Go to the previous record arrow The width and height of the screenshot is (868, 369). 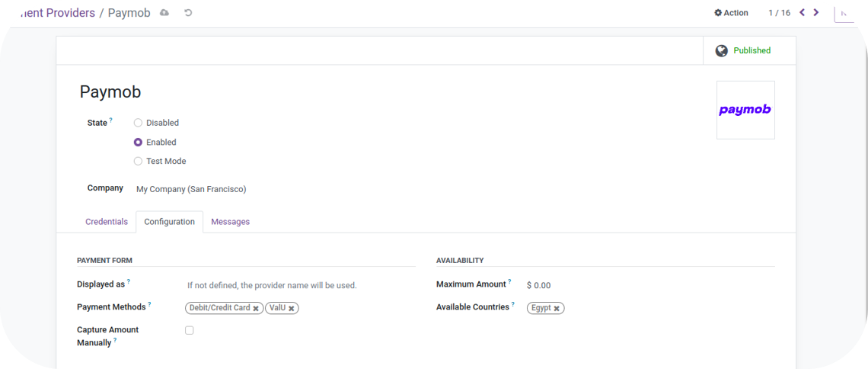(802, 13)
